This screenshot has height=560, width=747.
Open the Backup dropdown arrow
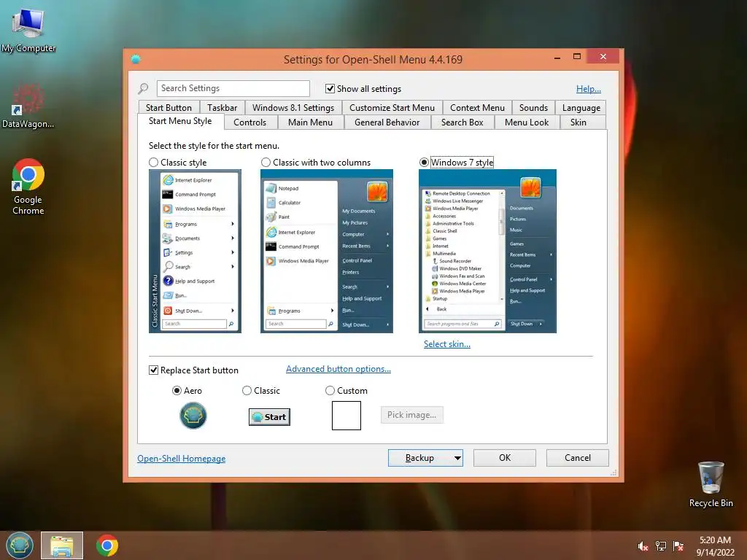(457, 458)
